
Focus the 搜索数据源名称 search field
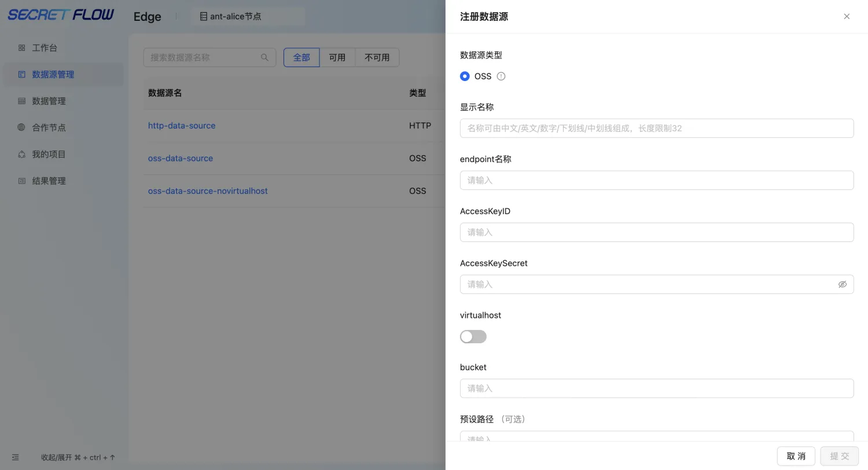(209, 57)
